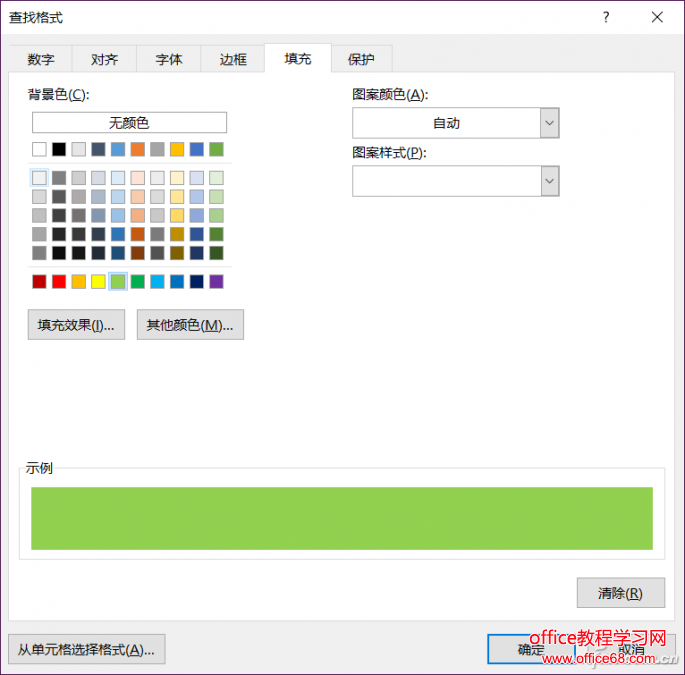Open 填充效果 dialog
685x675 pixels.
[76, 325]
